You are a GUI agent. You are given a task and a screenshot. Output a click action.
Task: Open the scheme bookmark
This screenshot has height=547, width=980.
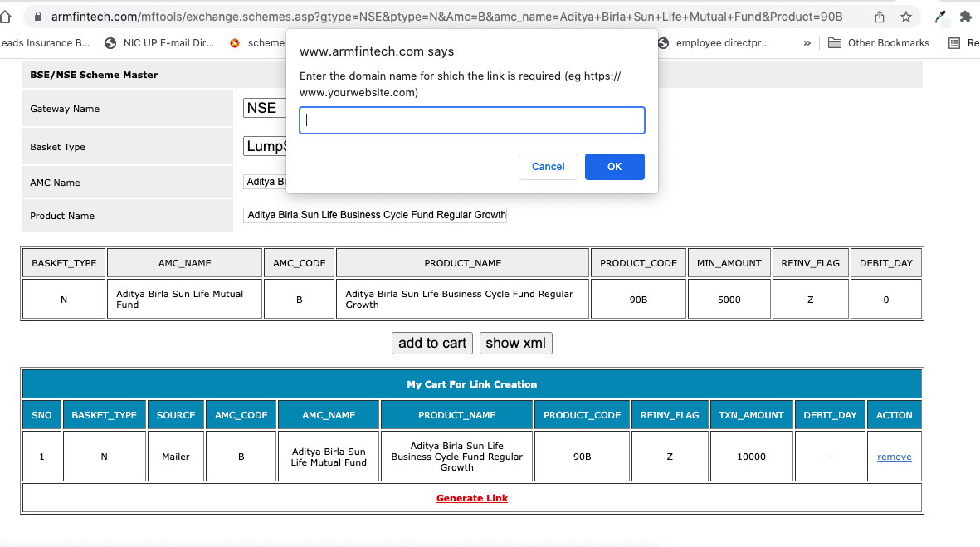(257, 43)
